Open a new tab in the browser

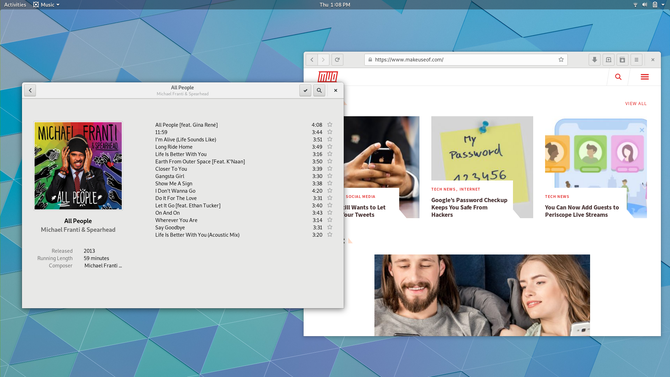pos(608,60)
